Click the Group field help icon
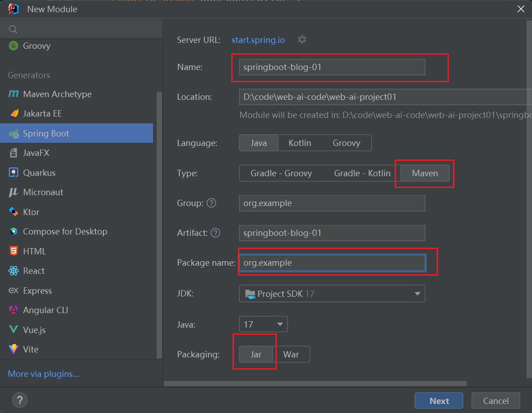 pos(211,203)
